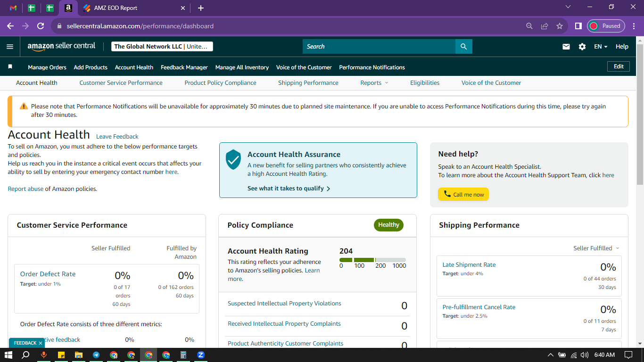
Task: Close the FEEDBACK widget with its X
Action: (41, 343)
